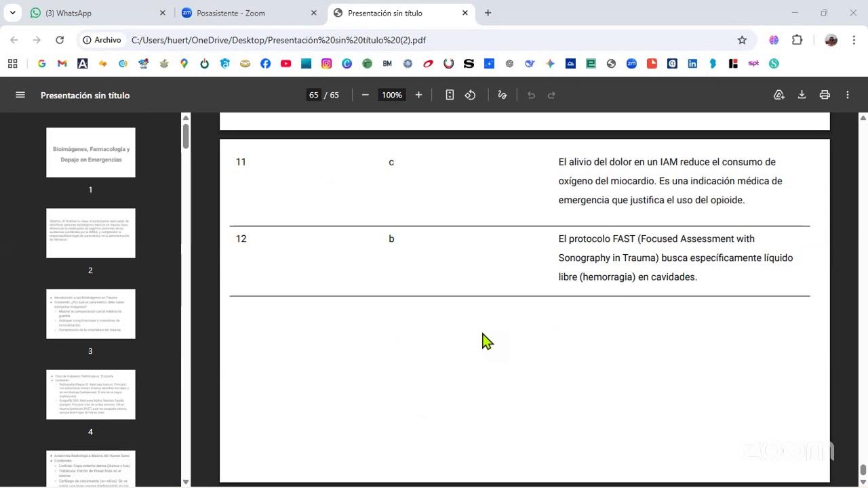Download the PDF file
Viewport: 868px width, 488px height.
coord(802,95)
